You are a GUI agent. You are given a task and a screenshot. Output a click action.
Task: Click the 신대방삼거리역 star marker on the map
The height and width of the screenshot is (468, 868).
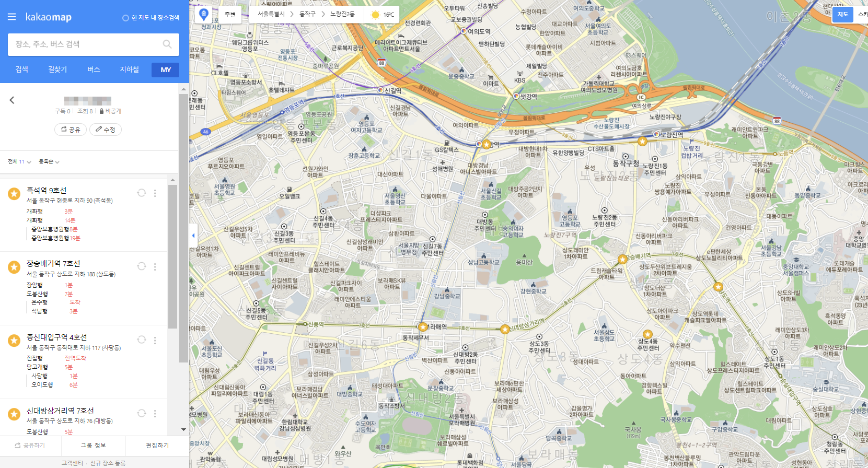click(505, 330)
